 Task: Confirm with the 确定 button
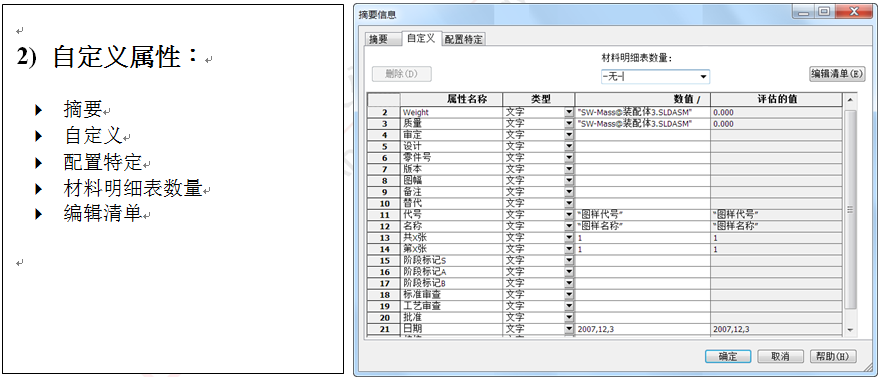(x=727, y=356)
